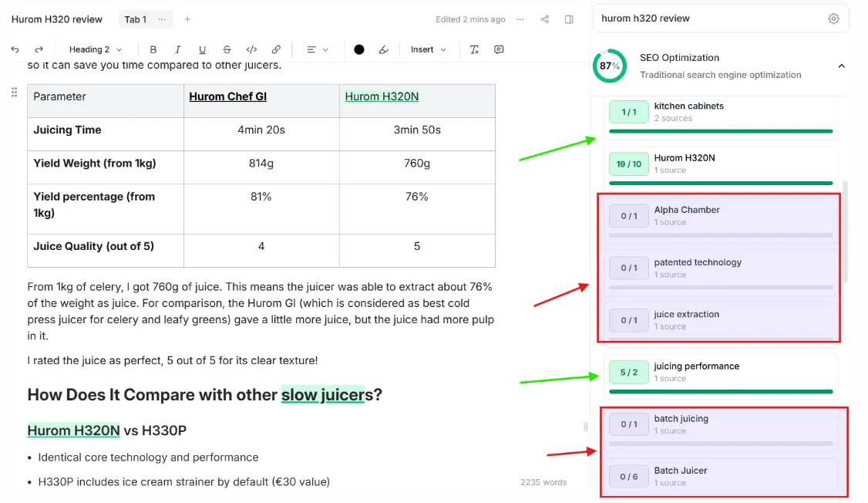Click the Juice Quality (out of 5) cell

106,251
